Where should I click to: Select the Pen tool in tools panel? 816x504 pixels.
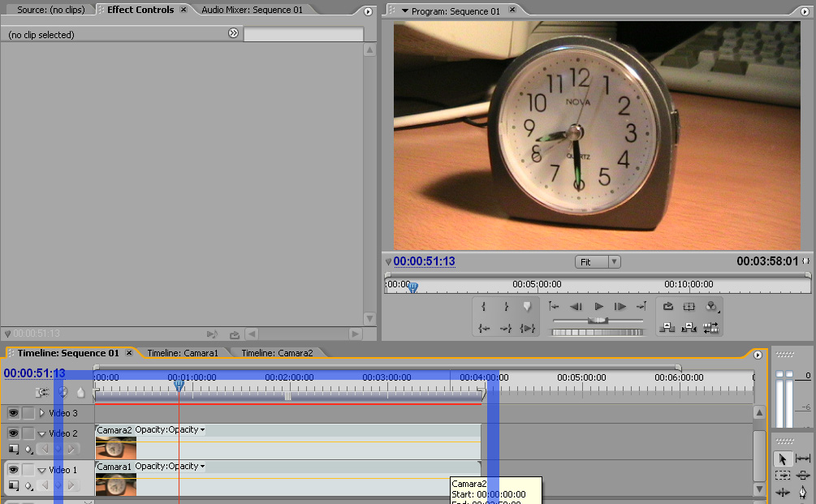803,493
